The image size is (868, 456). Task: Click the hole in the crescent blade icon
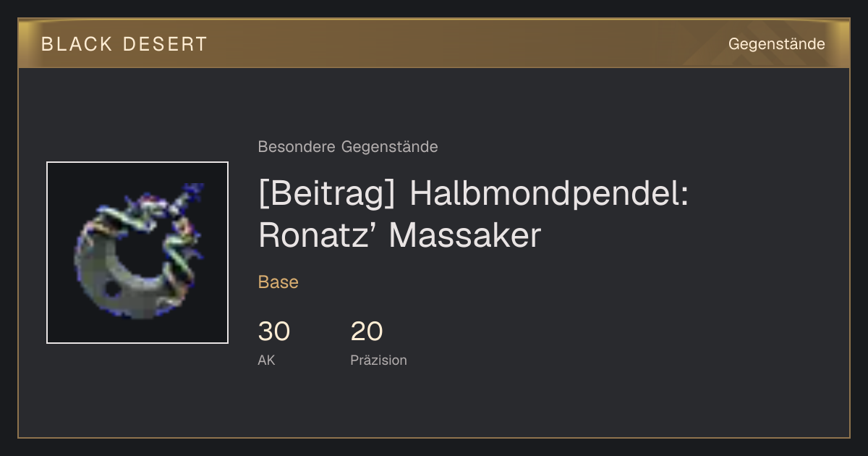click(111, 289)
